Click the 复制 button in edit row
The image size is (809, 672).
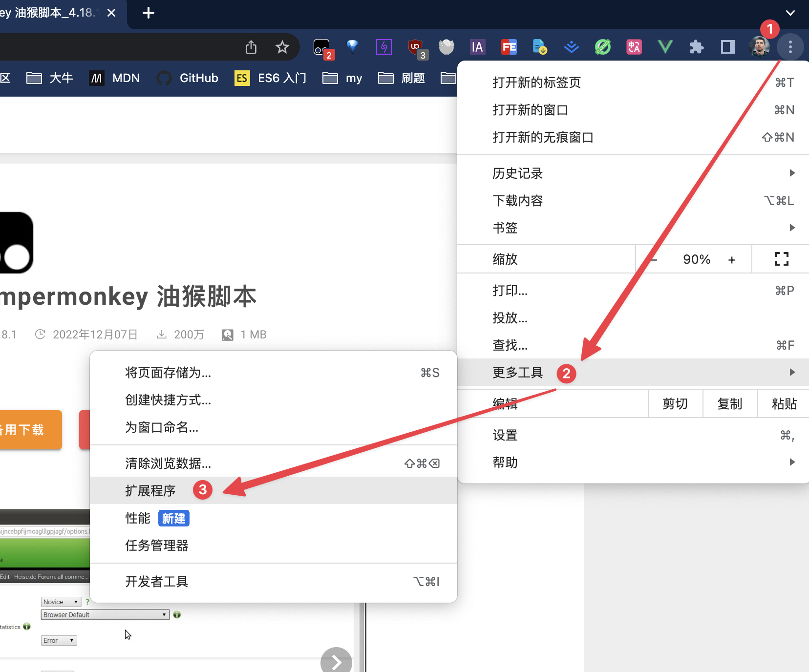click(x=729, y=404)
